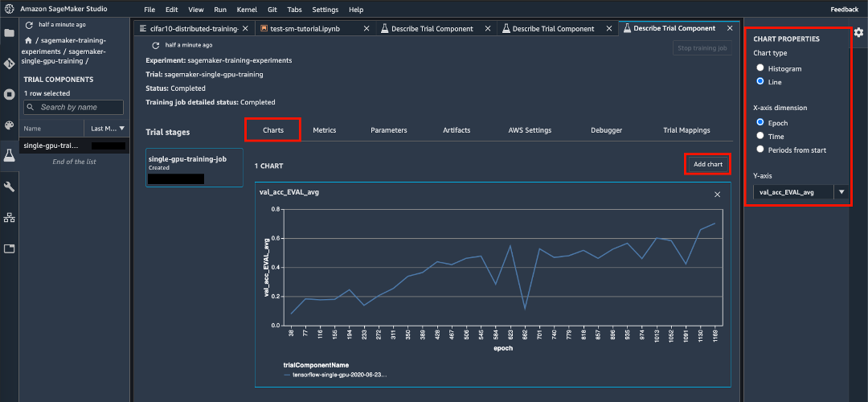The height and width of the screenshot is (402, 868).
Task: Select Time as X-axis dimension
Action: coord(760,136)
